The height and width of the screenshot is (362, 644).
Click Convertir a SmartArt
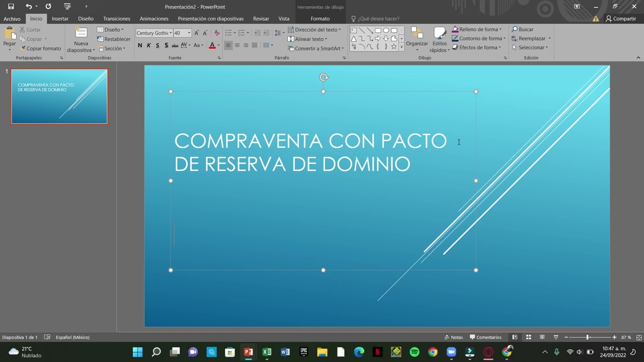(x=316, y=49)
